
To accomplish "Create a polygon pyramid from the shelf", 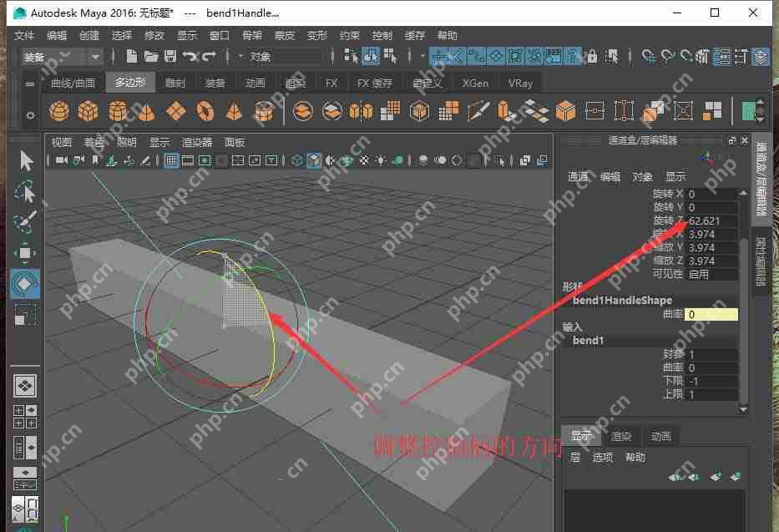I will [x=234, y=111].
